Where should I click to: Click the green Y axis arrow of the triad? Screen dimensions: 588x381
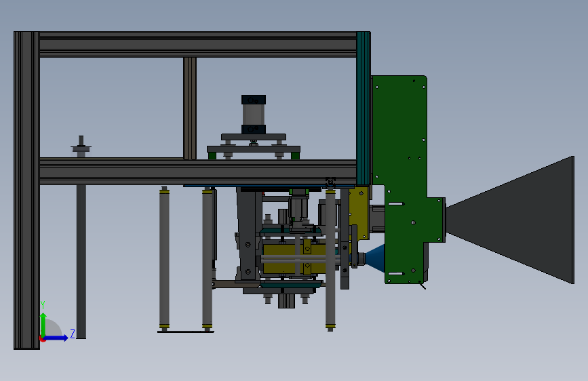pos(43,325)
